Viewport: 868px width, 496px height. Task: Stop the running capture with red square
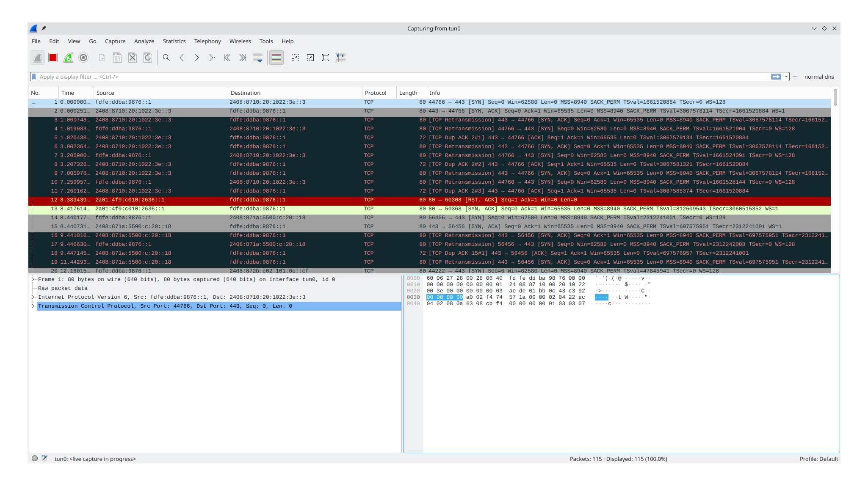tap(53, 58)
